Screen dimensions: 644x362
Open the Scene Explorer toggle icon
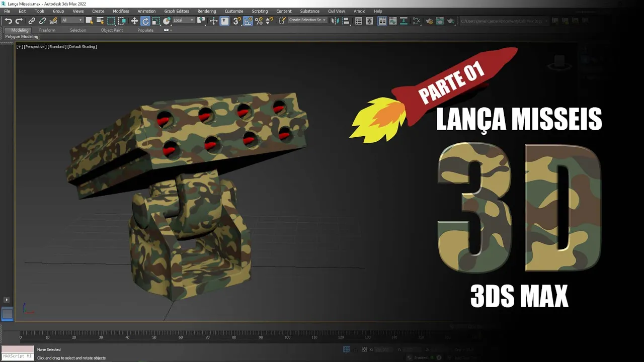point(358,21)
